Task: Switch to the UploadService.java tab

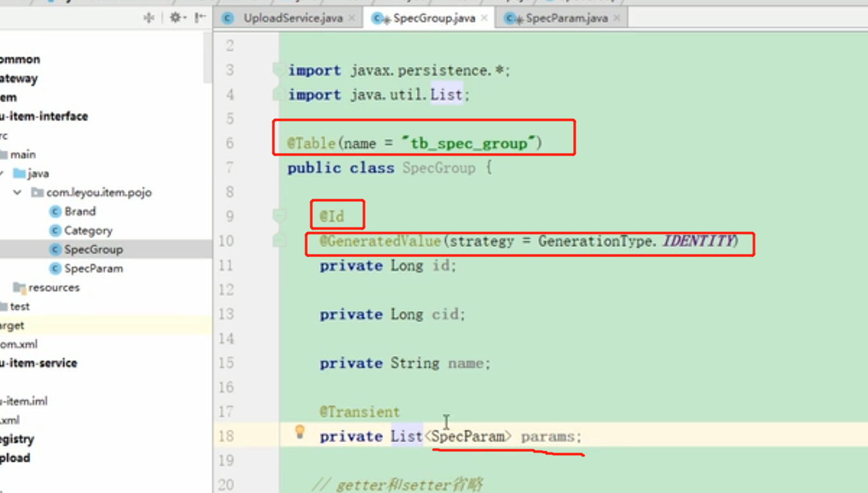Action: pyautogui.click(x=292, y=18)
